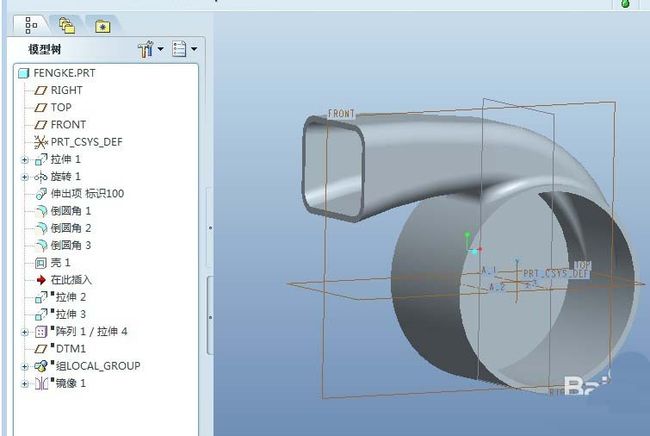Expand the 旋转 1 feature node
The height and width of the screenshot is (436, 650).
pyautogui.click(x=24, y=177)
